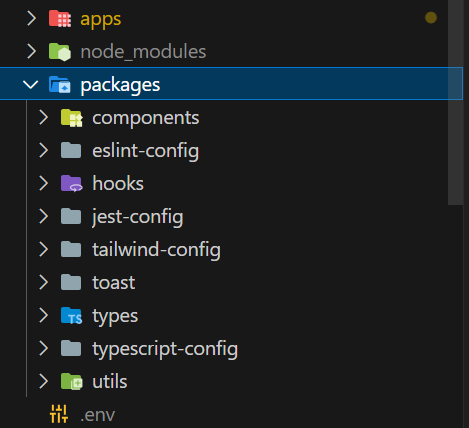This screenshot has width=469, height=428.
Task: Click the blue packages folder icon
Action: click(x=60, y=84)
